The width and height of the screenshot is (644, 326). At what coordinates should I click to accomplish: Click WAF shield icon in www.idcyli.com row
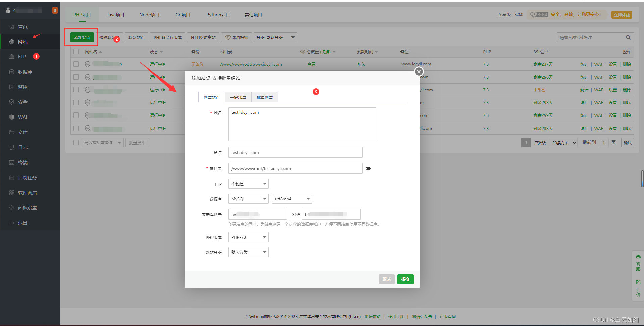pyautogui.click(x=88, y=64)
